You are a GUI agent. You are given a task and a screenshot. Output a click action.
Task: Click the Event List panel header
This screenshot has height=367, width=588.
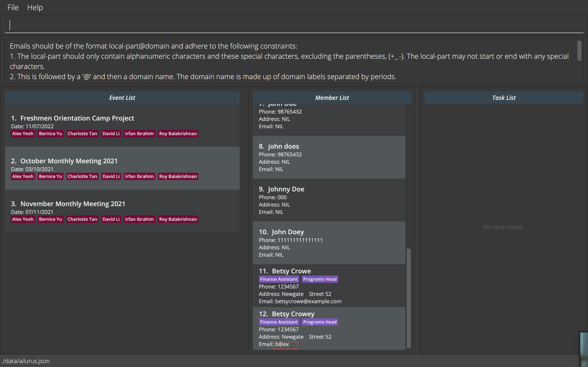click(122, 97)
